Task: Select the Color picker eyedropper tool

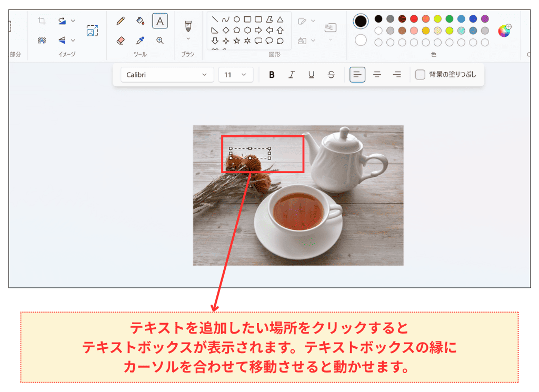Action: [x=141, y=40]
